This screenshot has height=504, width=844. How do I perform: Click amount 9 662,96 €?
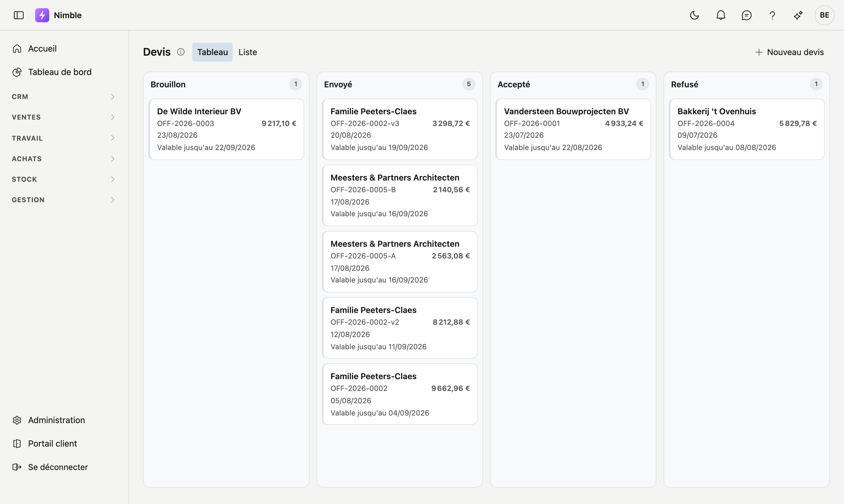point(451,388)
